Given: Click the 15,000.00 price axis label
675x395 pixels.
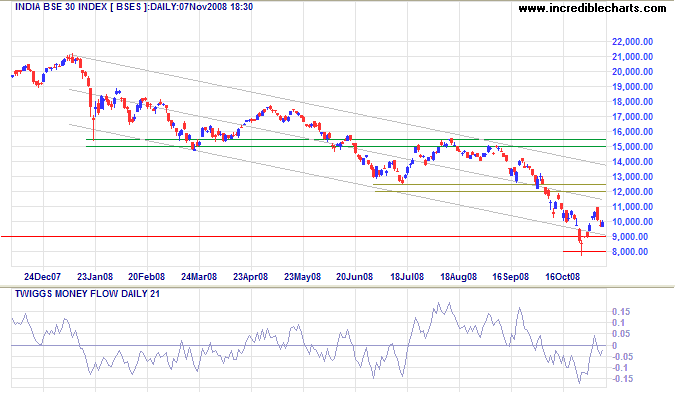Looking at the screenshot, I should coord(632,147).
